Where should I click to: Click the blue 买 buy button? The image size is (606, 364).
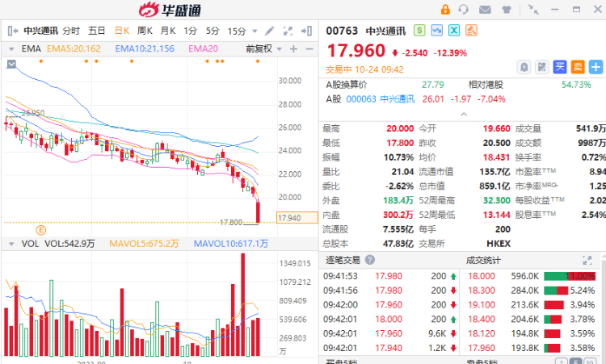click(x=560, y=67)
